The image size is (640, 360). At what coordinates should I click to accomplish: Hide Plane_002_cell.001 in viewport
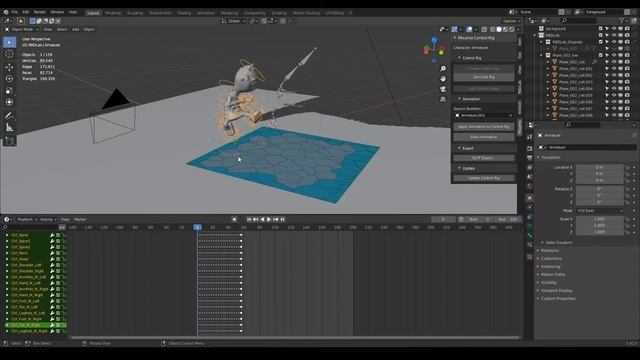coord(613,69)
